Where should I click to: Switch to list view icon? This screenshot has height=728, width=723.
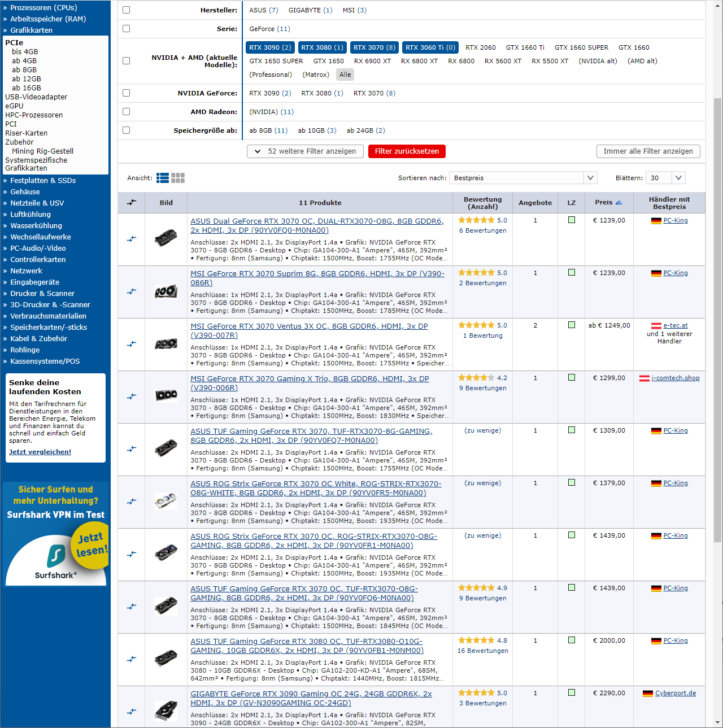click(x=163, y=178)
